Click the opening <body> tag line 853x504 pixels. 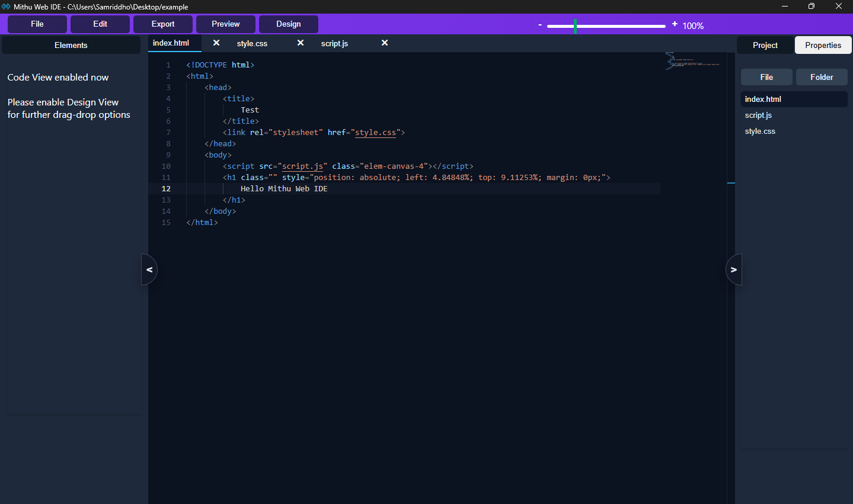pos(218,155)
